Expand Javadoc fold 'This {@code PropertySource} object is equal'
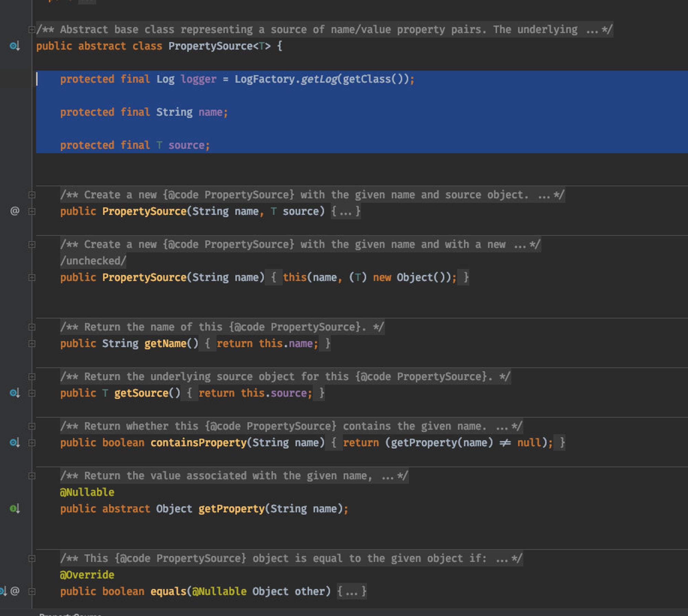688x616 pixels. [32, 558]
